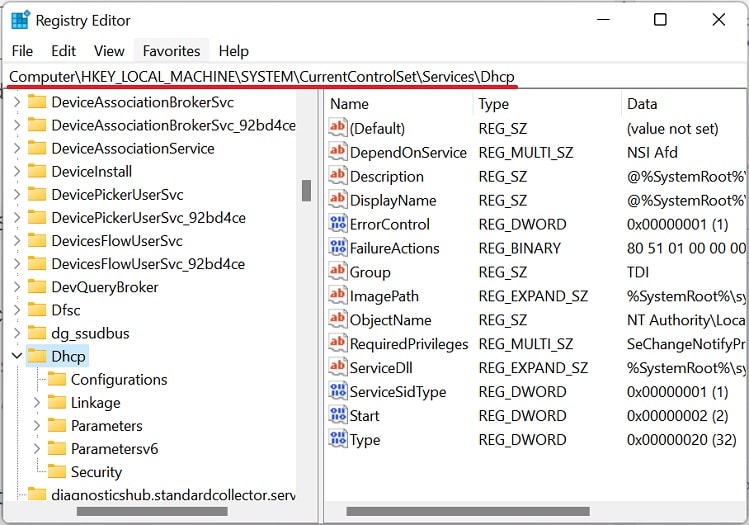
Task: Click the dg_ssudbus folder icon
Action: pyautogui.click(x=37, y=333)
